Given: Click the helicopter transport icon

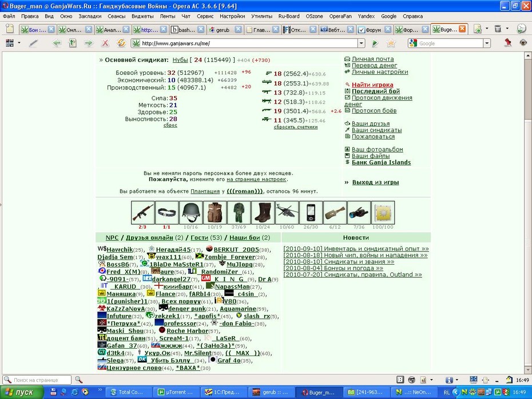Looking at the screenshot, I should coord(287,212).
